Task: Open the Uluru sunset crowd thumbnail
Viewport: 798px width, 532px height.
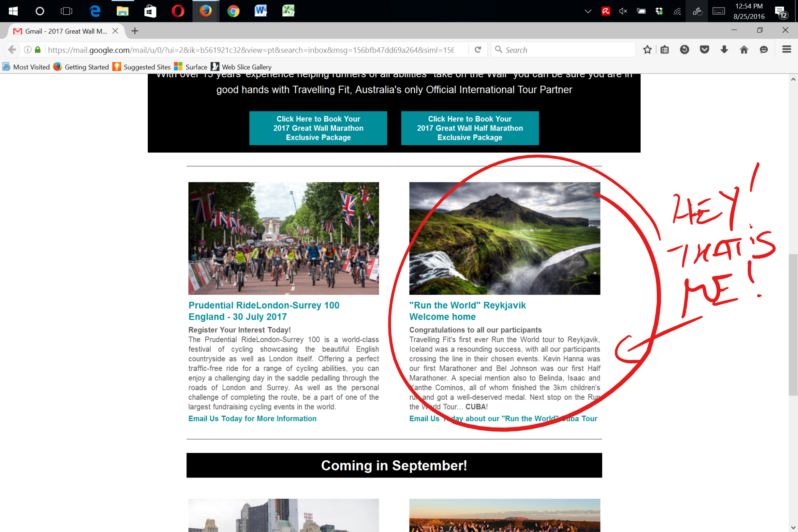Action: [505, 515]
